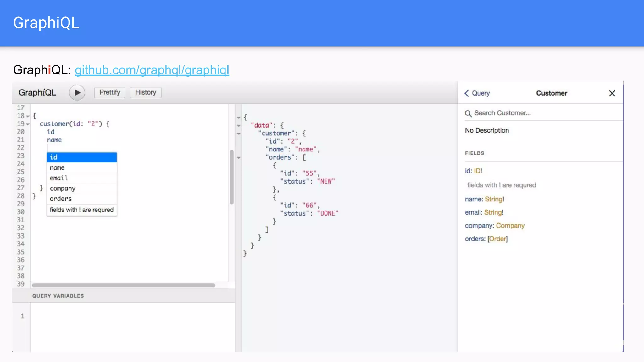
Task: Click 'customer(id: "2")' in the query editor
Action: [x=71, y=124]
